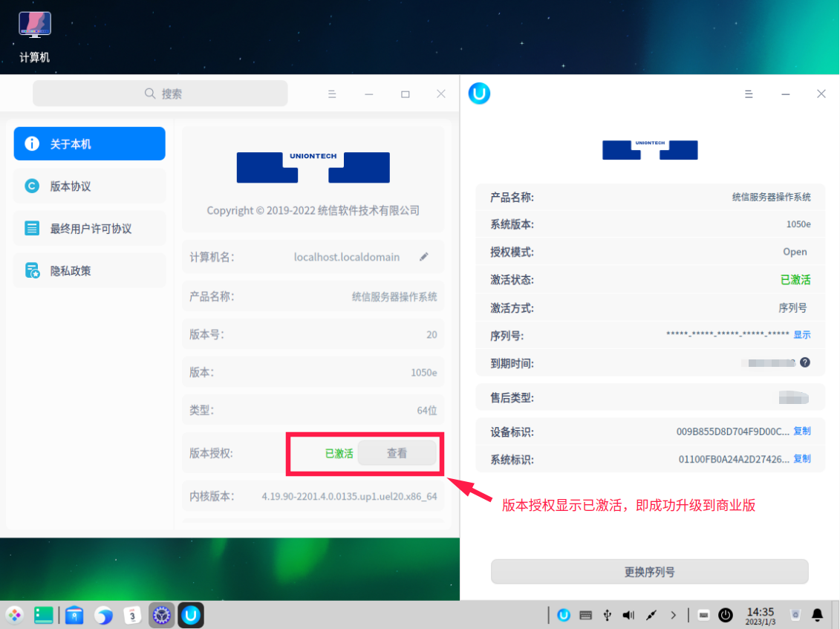
Task: Click the 版本 value 1050e in settings
Action: click(424, 372)
